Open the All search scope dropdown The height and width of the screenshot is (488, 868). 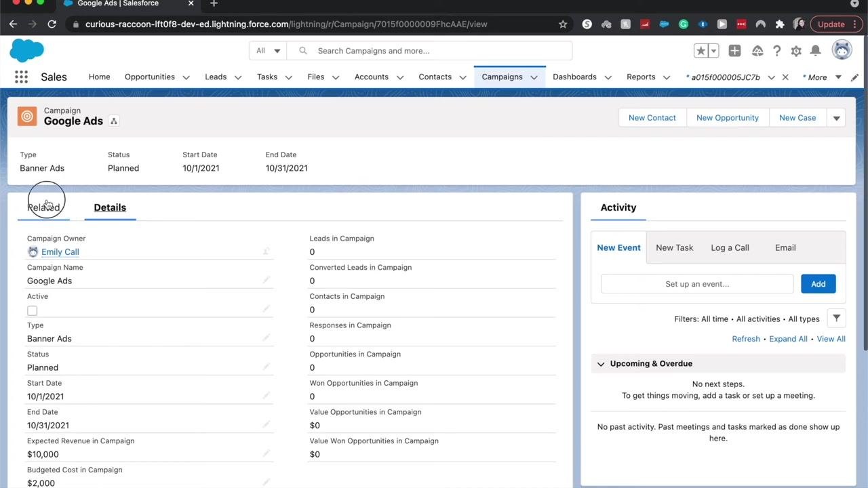pos(269,51)
